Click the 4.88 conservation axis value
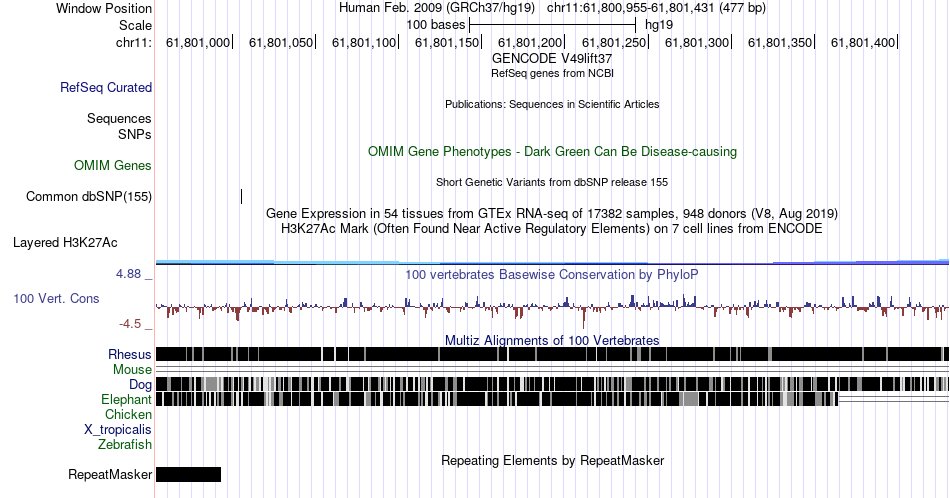This screenshot has height=498, width=950. coord(128,274)
